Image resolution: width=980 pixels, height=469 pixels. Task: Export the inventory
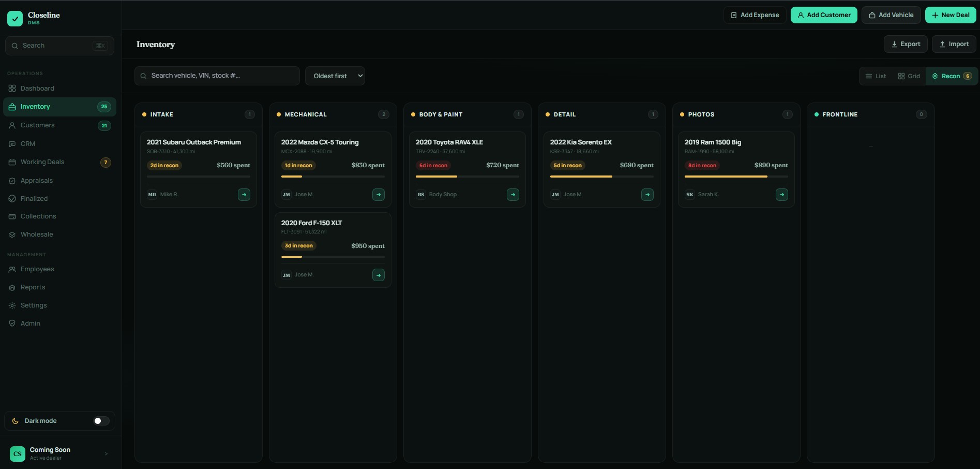[906, 44]
